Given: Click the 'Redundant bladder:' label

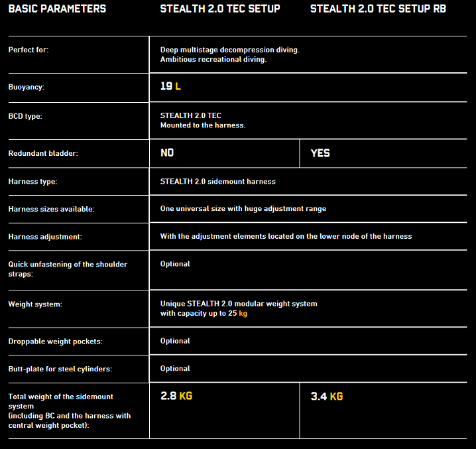Looking at the screenshot, I should [42, 153].
